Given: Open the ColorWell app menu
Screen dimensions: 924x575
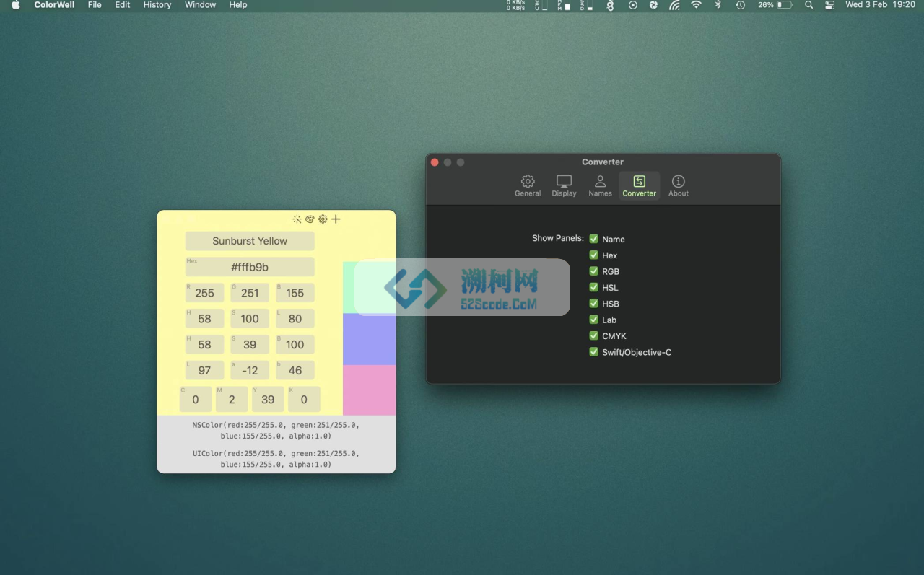Looking at the screenshot, I should click(54, 5).
